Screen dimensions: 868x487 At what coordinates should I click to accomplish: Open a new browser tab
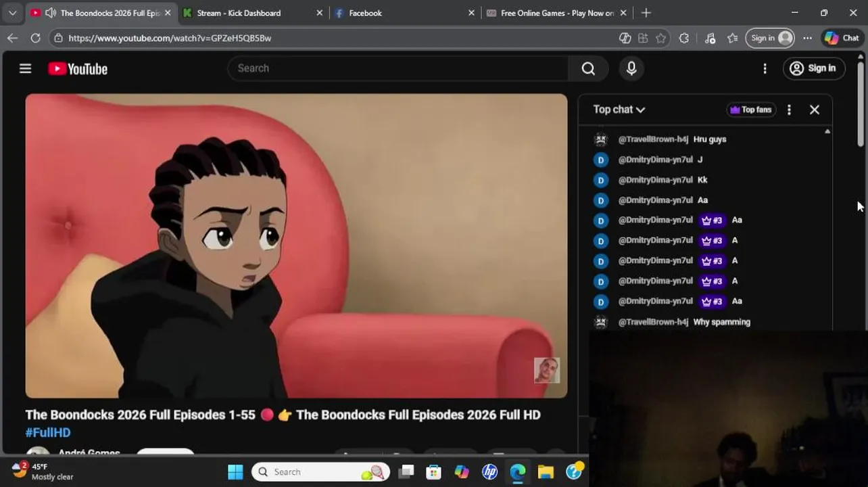pos(646,13)
